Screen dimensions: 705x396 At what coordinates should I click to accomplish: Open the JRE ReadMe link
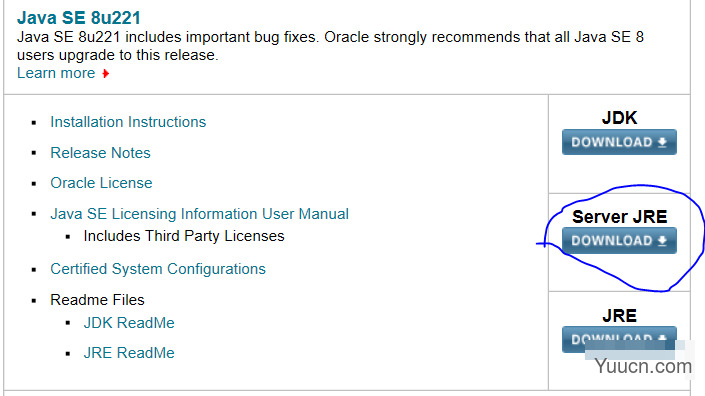tap(129, 353)
